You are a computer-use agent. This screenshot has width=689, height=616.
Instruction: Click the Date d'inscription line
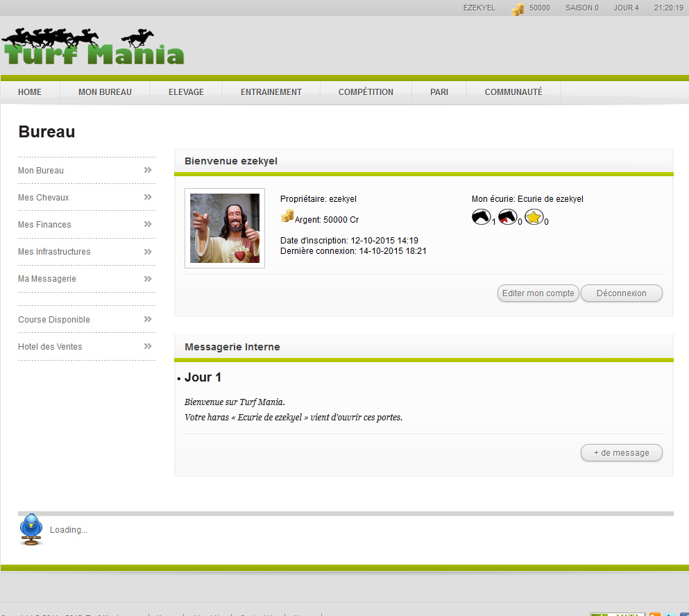[349, 240]
